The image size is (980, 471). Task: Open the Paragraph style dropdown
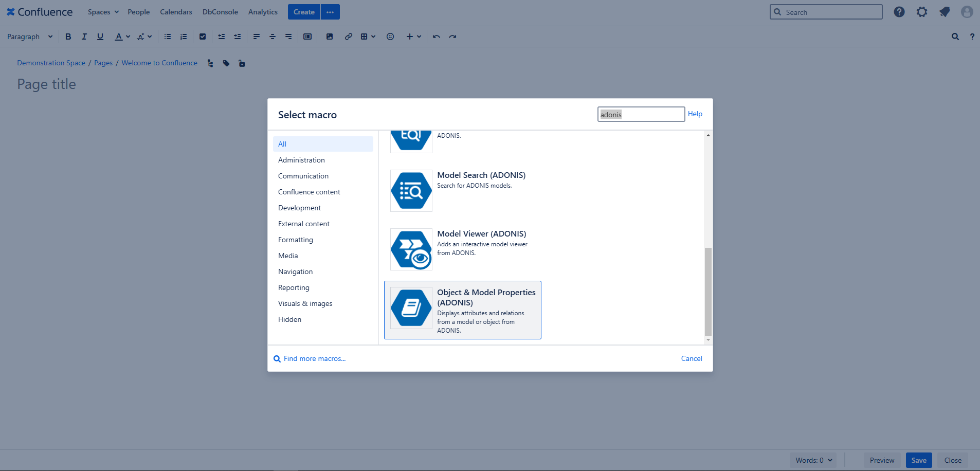tap(29, 36)
